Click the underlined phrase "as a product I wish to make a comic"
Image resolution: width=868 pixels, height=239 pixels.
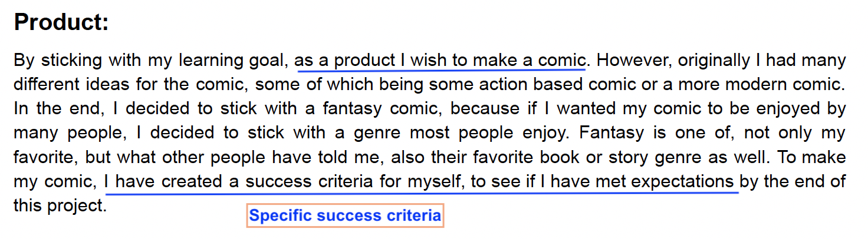tap(440, 60)
